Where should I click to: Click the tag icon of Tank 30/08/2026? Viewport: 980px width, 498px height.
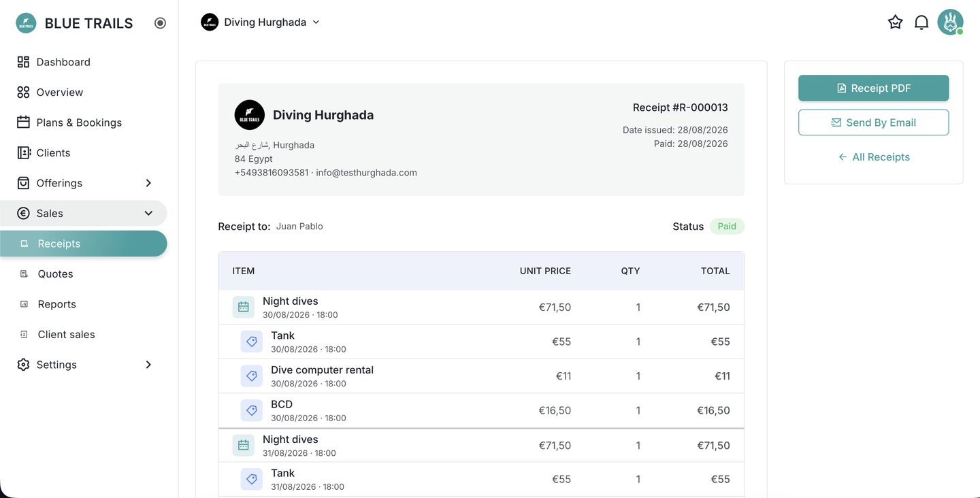pyautogui.click(x=252, y=342)
